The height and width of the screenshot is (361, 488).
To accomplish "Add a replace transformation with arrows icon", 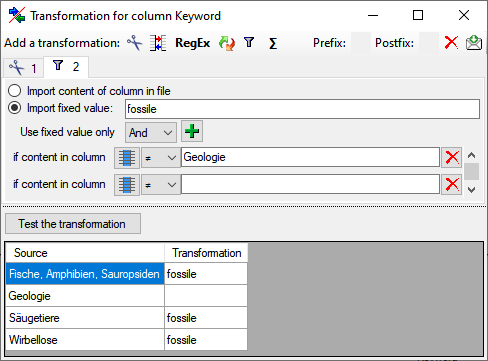I will [227, 43].
